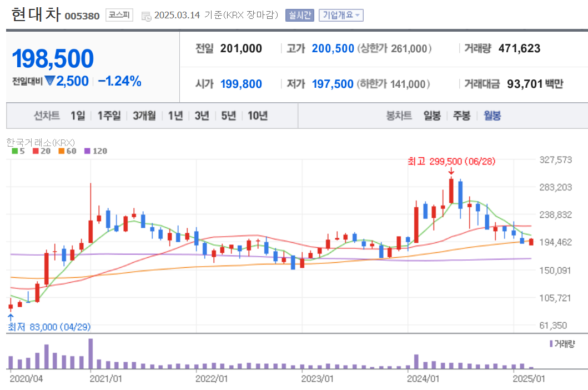Viewport: 588px width, 390px height.
Task: Click the 코스피 market badge
Action: pos(119,15)
